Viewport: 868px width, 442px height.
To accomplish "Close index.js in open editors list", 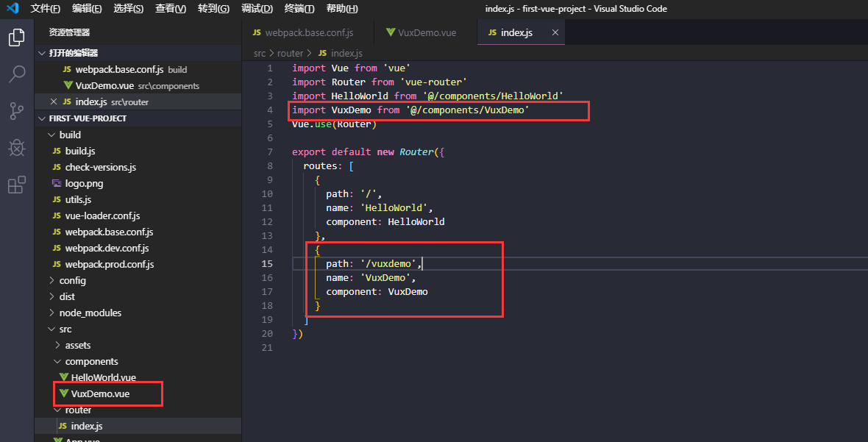I will tap(53, 102).
